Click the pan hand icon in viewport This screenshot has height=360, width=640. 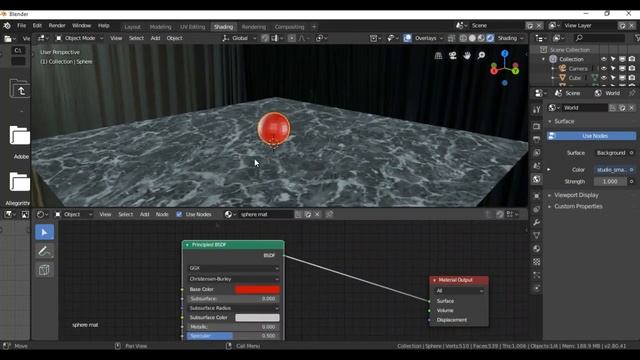tap(467, 55)
